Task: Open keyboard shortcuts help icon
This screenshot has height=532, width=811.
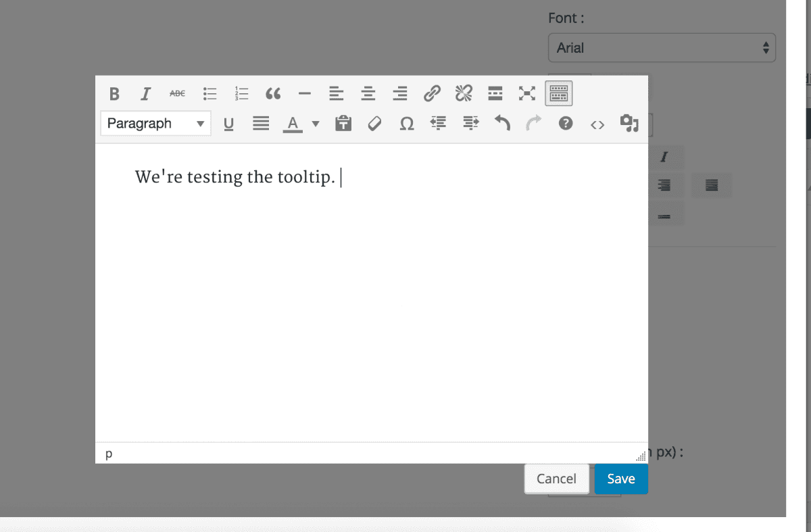Action: coord(566,124)
